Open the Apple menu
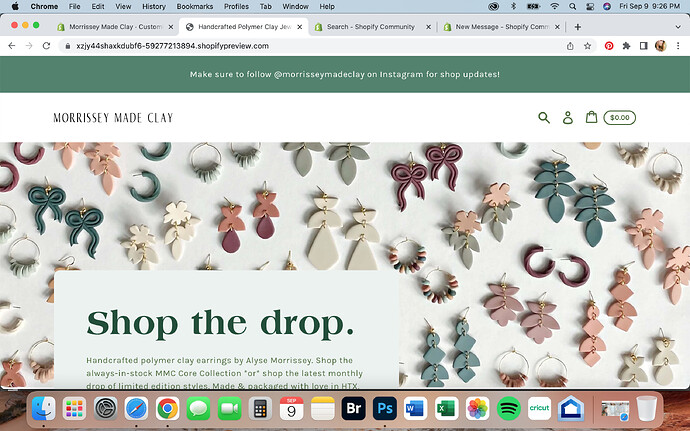The height and width of the screenshot is (431, 690). [x=15, y=6]
